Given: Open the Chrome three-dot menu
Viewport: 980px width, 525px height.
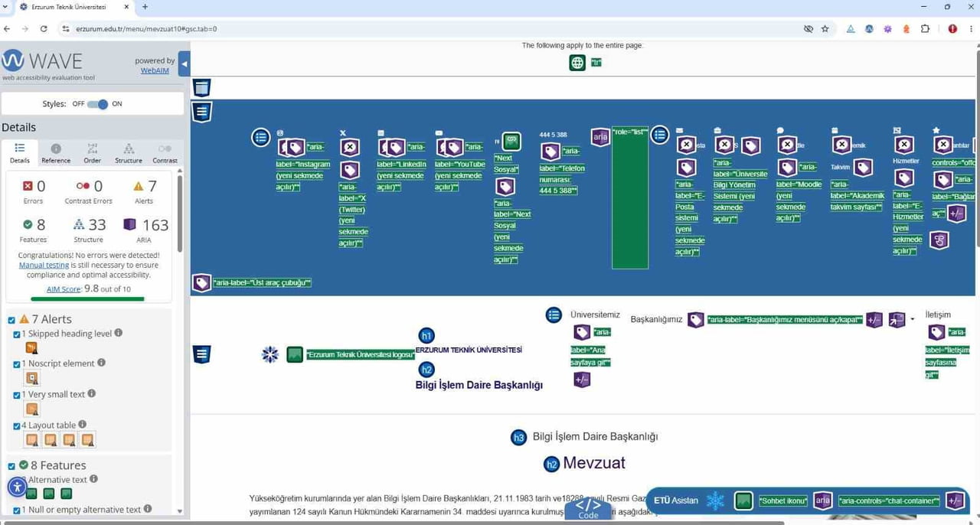Looking at the screenshot, I should pos(969,29).
